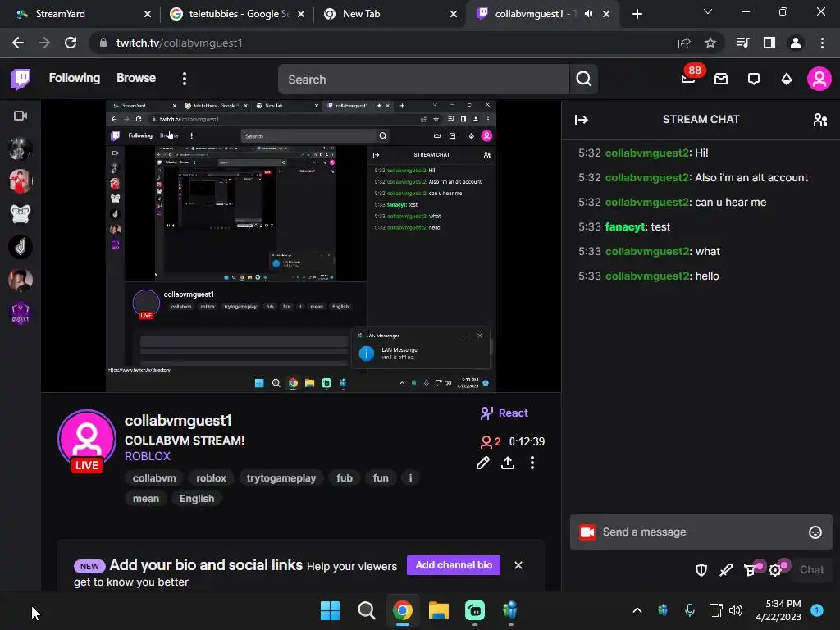Mute the collabvmguest1 tab audio icon

tap(588, 14)
